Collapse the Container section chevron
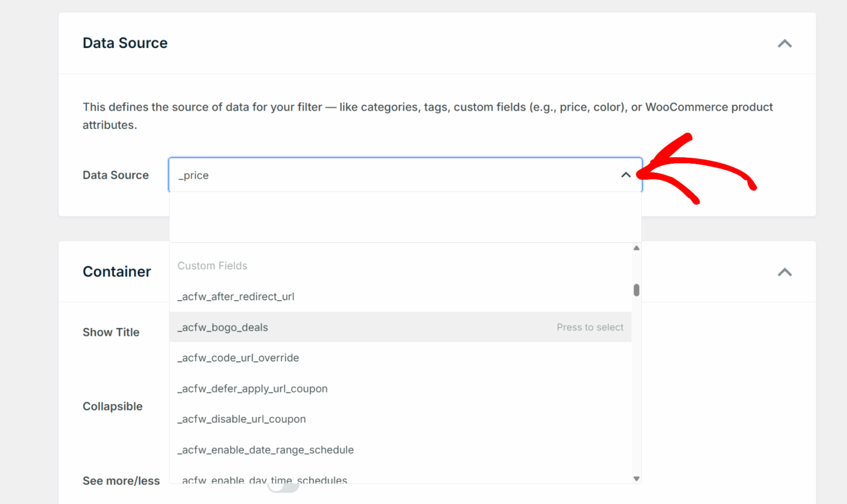Screen dimensions: 847x504 click(x=784, y=272)
